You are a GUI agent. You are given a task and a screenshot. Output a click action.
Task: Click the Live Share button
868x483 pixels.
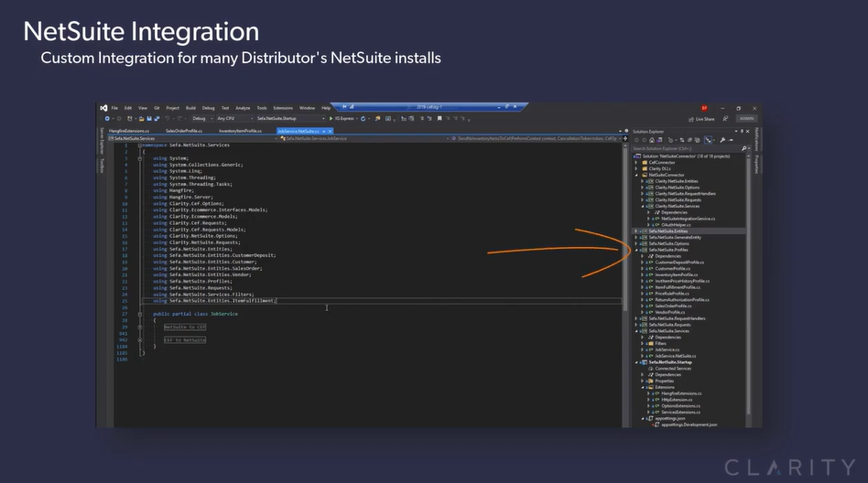[701, 119]
